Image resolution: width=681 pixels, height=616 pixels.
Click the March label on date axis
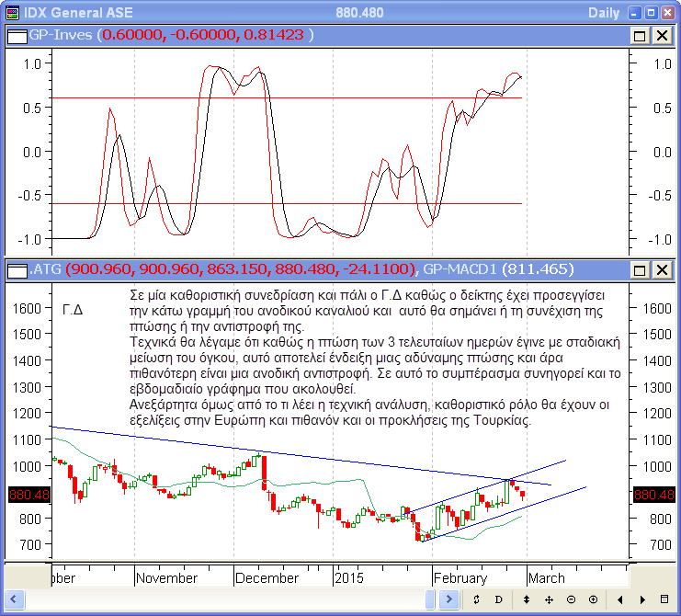coord(547,578)
